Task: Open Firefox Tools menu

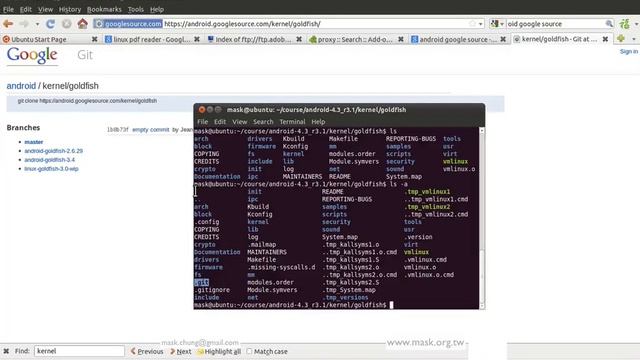Action: click(136, 9)
